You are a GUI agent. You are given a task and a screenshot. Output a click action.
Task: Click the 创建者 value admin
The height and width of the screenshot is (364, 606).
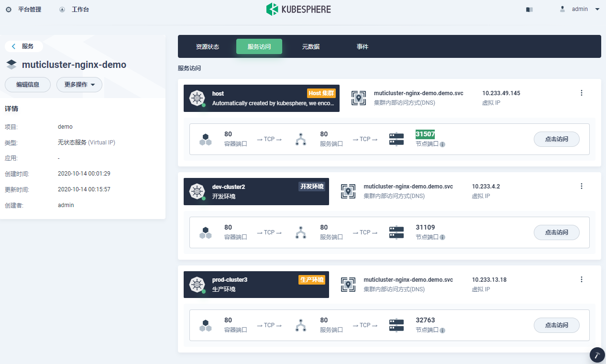point(66,205)
